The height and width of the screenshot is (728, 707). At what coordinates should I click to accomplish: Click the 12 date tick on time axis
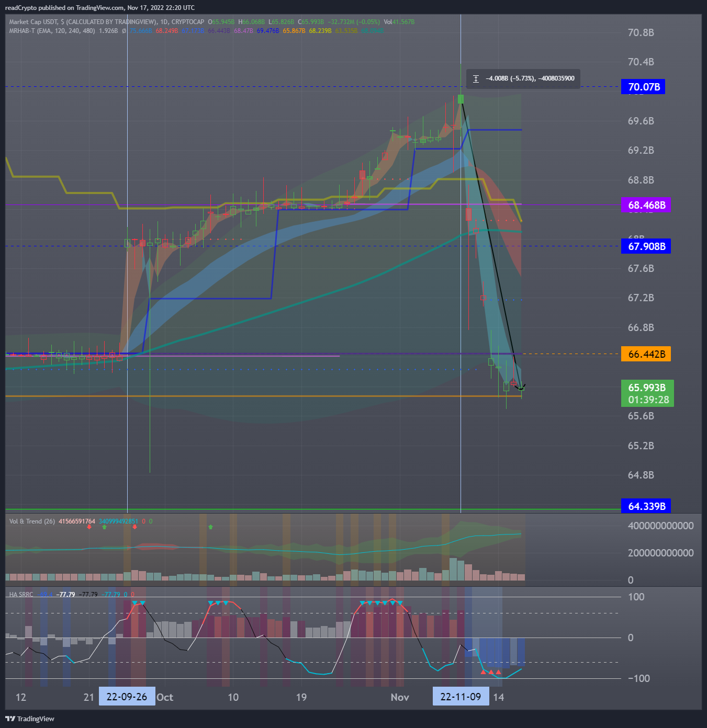pos(21,697)
